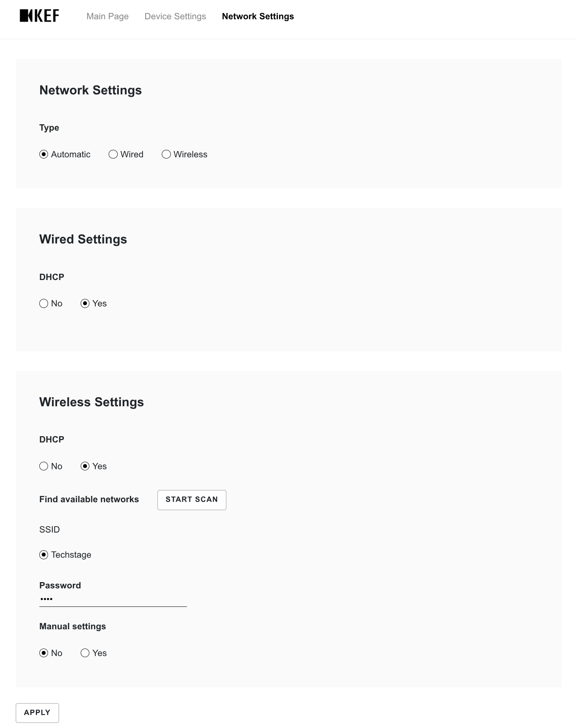Screen dimensions: 577x728
Task: Click the KEF logo
Action: pyautogui.click(x=39, y=16)
